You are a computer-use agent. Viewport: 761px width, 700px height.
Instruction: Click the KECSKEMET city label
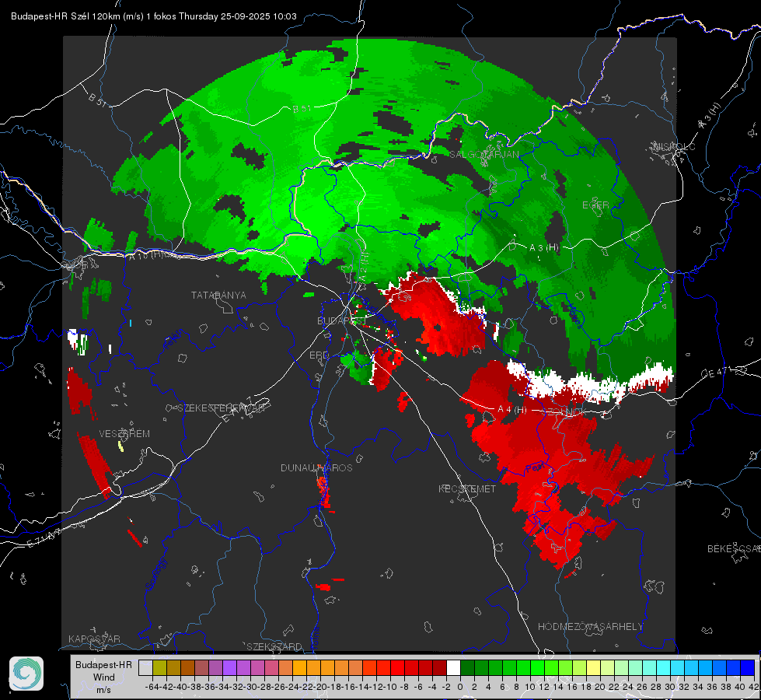(x=467, y=488)
